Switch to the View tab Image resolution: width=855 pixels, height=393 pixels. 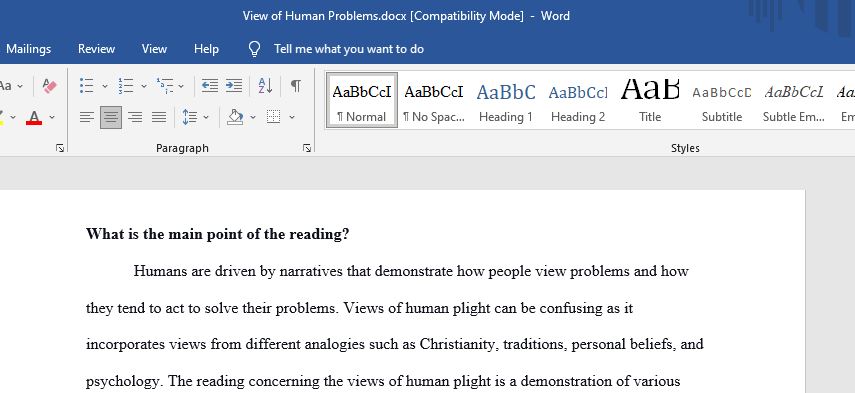coord(154,49)
